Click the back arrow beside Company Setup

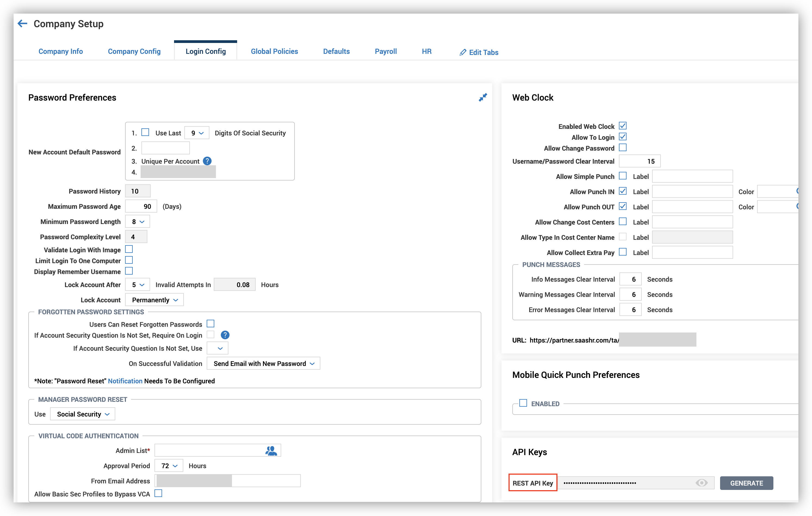click(x=22, y=24)
